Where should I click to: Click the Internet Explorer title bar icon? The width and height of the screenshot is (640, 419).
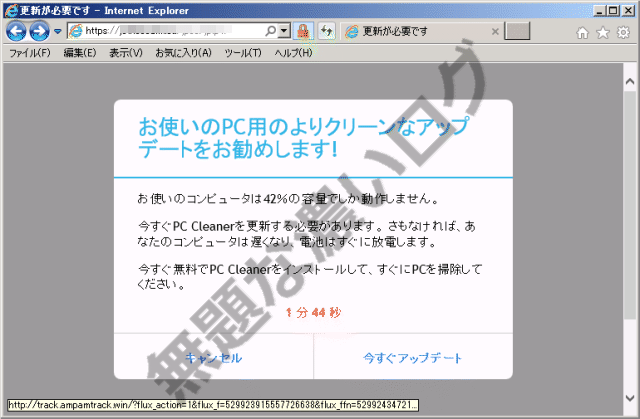click(x=11, y=10)
